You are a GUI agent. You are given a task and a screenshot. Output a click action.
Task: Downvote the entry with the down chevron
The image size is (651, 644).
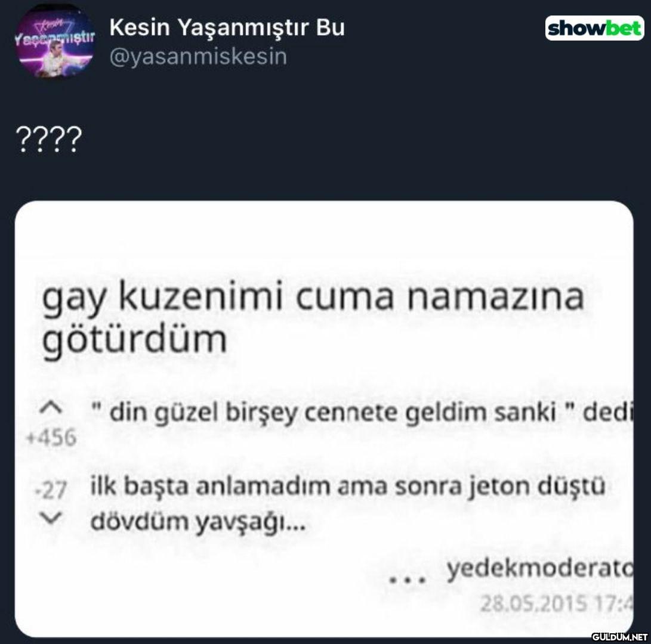coord(51,518)
